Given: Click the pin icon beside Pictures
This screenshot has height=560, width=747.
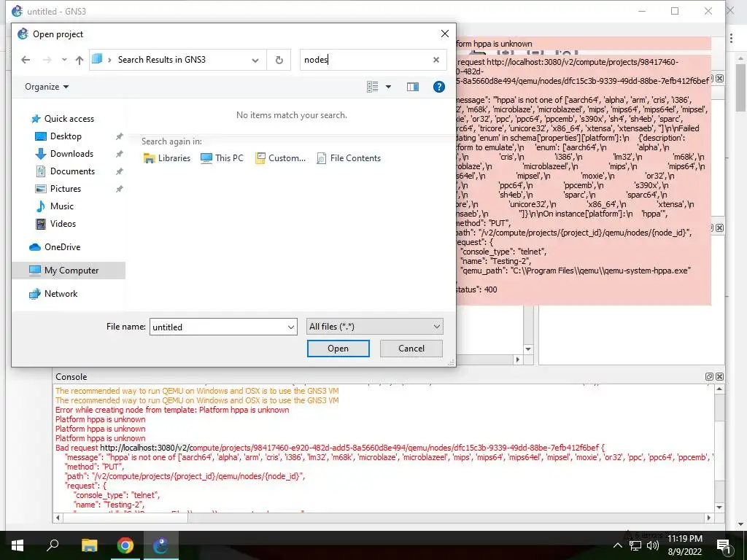Looking at the screenshot, I should (119, 189).
